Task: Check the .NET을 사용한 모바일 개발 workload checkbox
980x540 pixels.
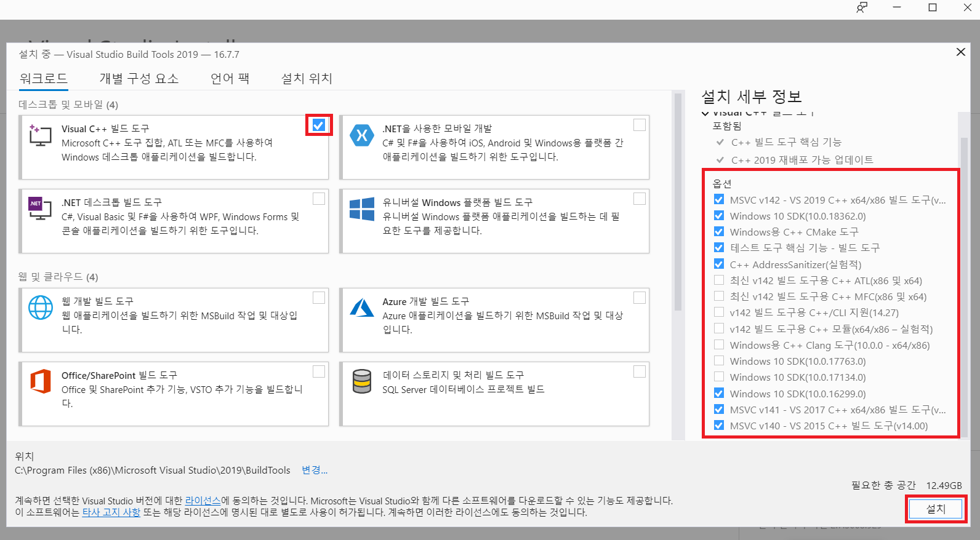Action: tap(640, 125)
